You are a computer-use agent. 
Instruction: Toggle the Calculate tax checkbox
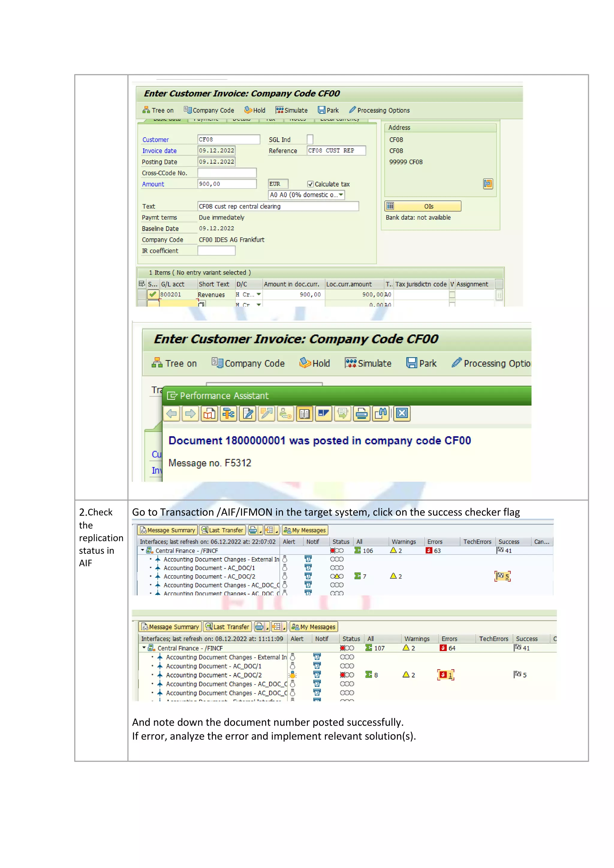[310, 184]
